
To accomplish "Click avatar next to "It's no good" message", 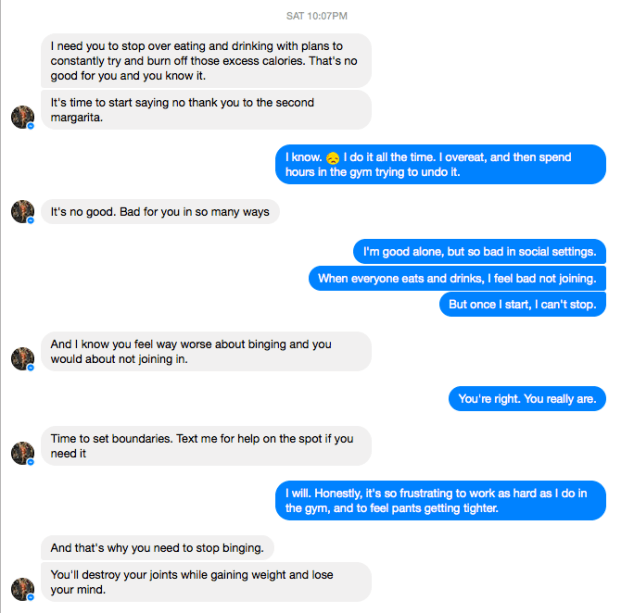I will tap(23, 212).
